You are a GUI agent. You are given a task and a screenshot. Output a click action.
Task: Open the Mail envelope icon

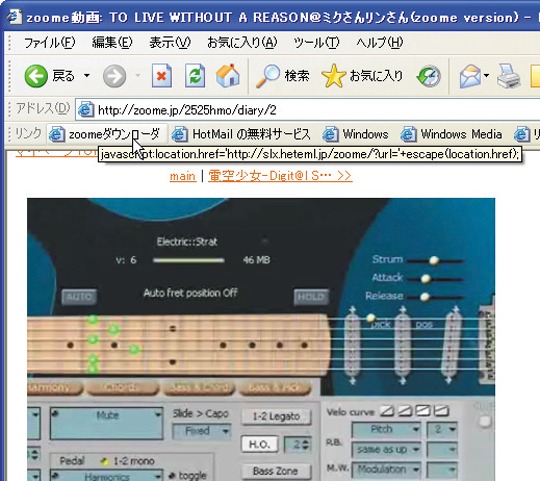click(470, 76)
